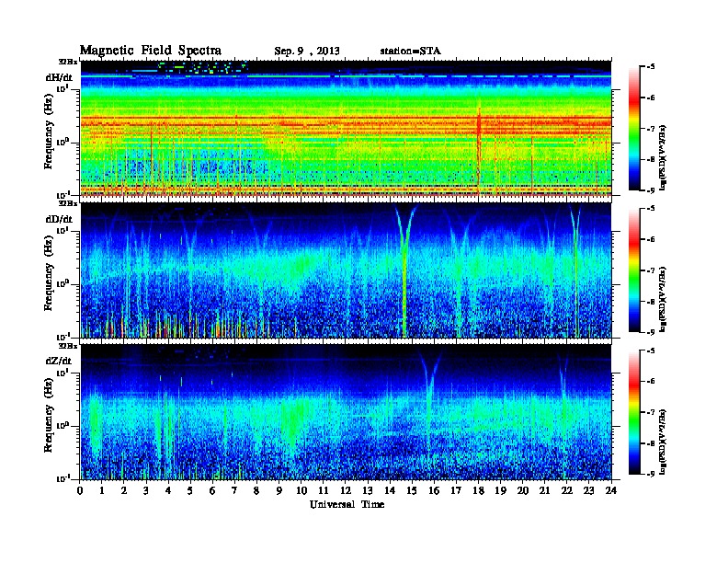Screen dimensions: 728x563
Task: Click hour tick label "5" on time axis
Action: 190,490
